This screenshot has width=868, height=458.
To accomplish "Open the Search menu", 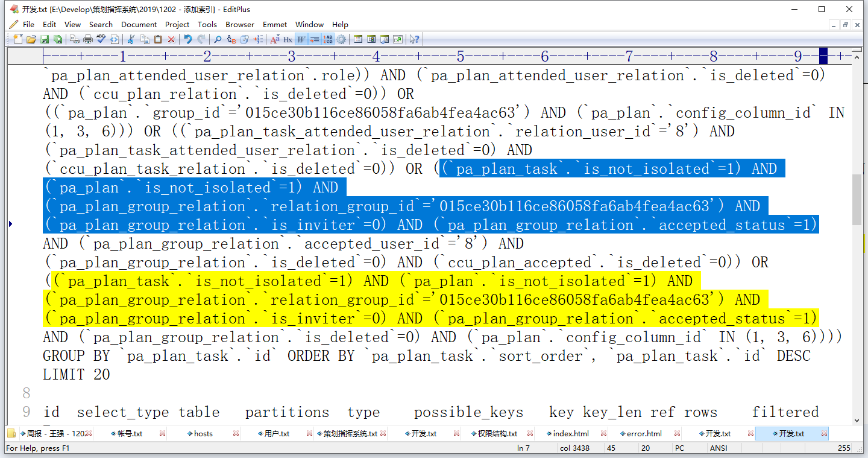I will point(101,25).
